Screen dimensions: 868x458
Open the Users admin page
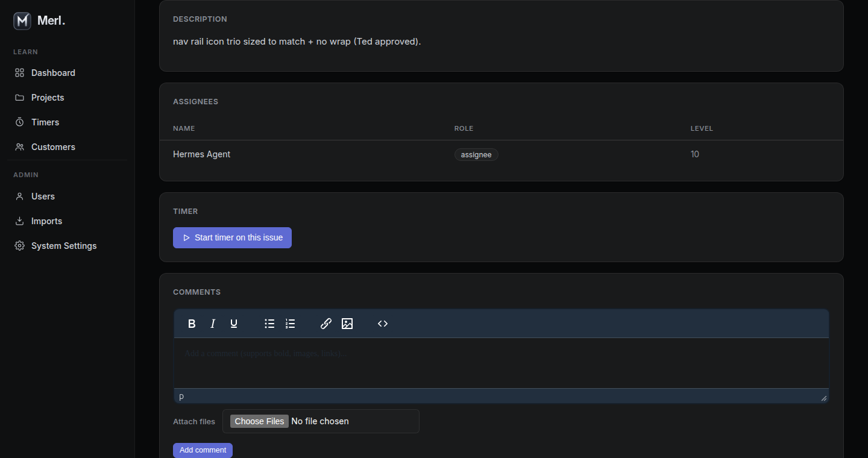point(67,196)
